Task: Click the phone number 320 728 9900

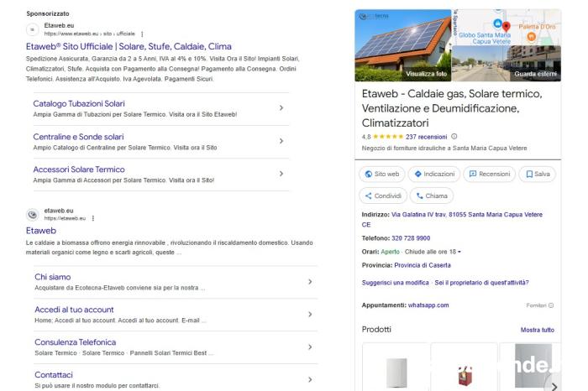Action: 411,238
